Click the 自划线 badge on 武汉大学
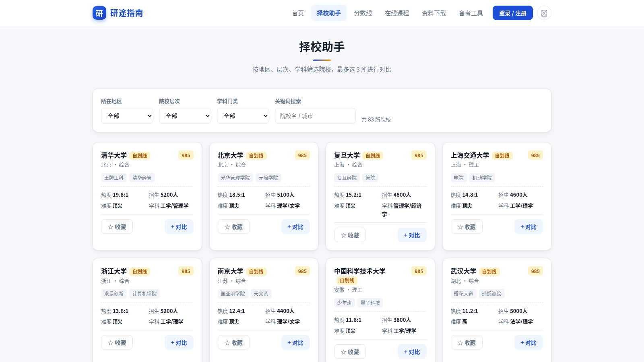 (x=489, y=271)
